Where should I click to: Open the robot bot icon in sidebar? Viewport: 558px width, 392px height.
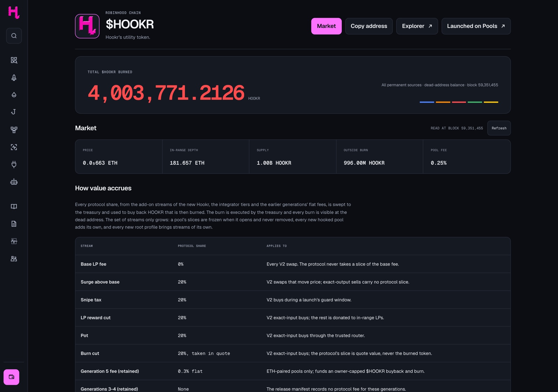coord(14,182)
